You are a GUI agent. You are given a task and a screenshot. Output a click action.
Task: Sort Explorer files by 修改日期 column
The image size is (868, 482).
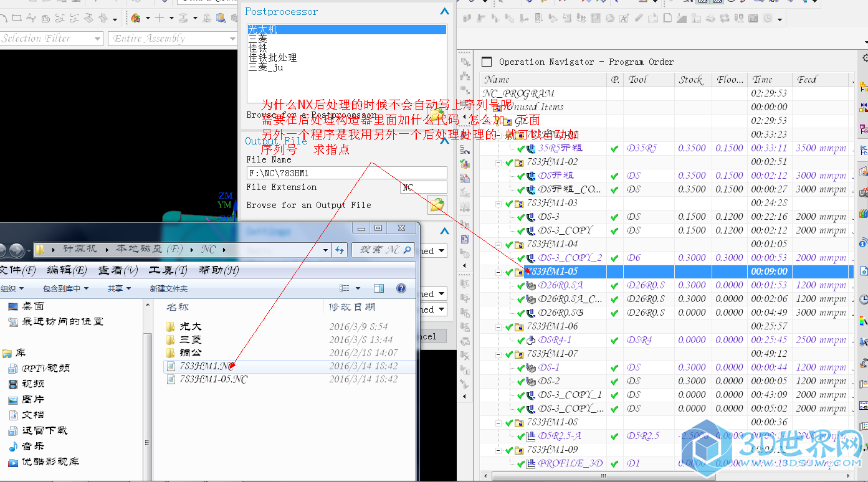353,306
